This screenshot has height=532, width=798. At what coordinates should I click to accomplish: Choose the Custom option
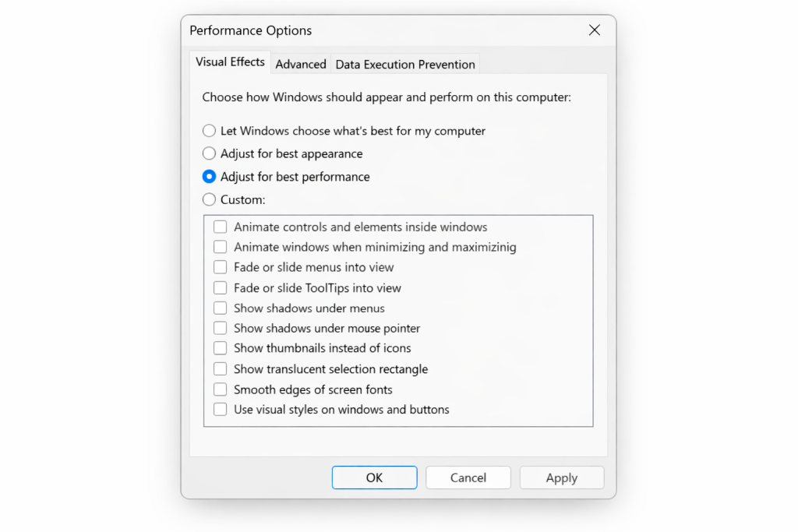[209, 199]
